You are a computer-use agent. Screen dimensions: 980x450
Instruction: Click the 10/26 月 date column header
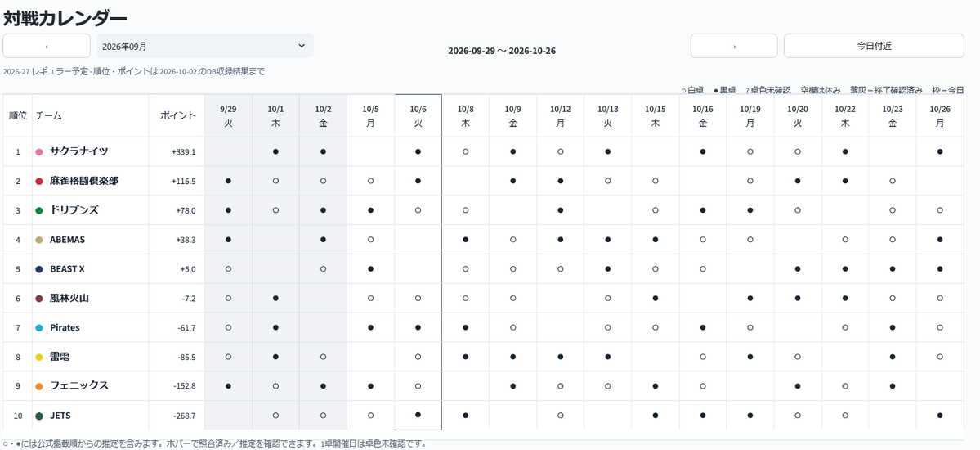tap(940, 116)
